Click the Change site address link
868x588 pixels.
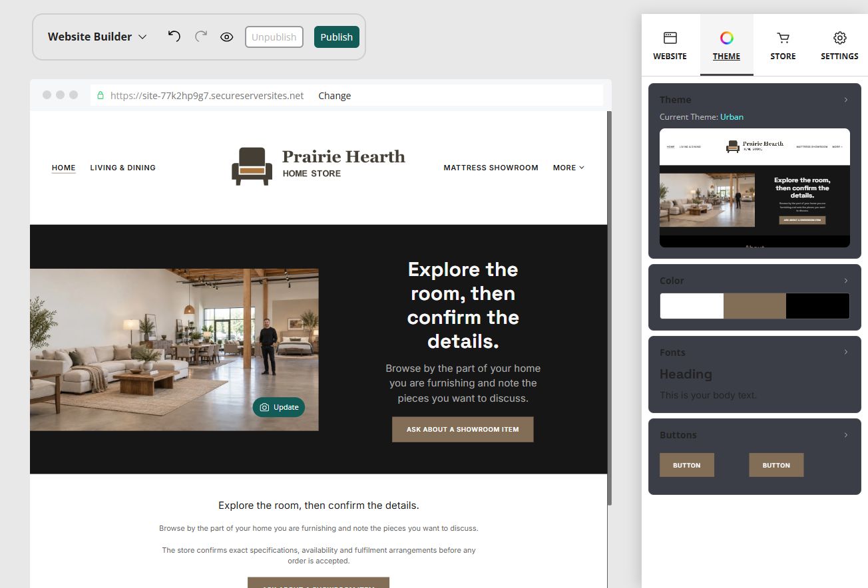[x=335, y=96]
